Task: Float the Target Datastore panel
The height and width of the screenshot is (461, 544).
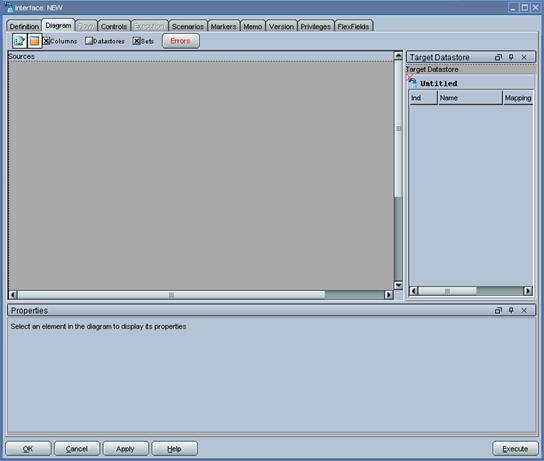Action: (498, 57)
